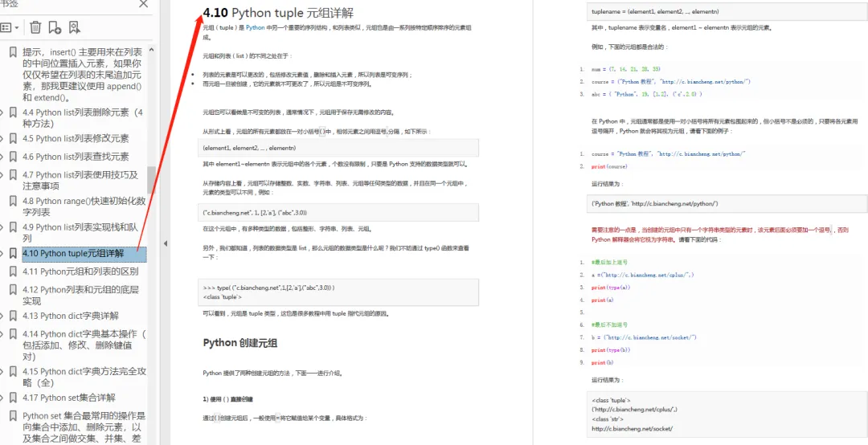The height and width of the screenshot is (445, 868).
Task: Click bookmark icon beside 4.5 Python list列表修改元素
Action: [14, 138]
